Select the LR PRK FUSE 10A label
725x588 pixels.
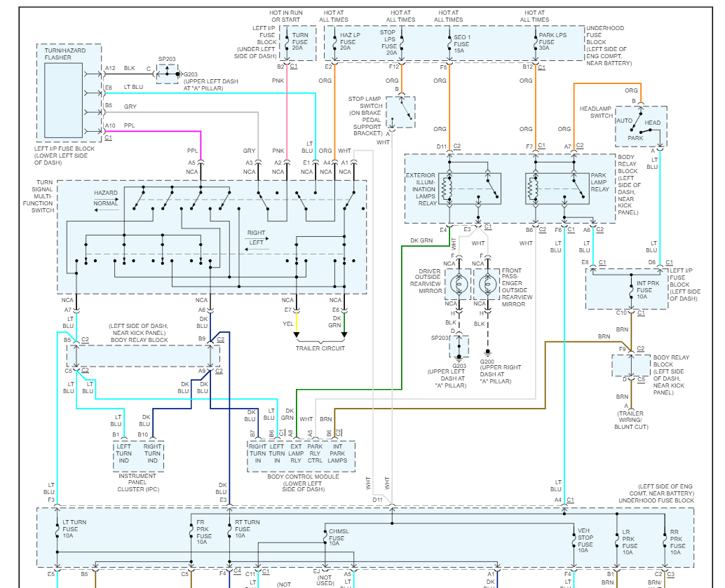point(629,542)
